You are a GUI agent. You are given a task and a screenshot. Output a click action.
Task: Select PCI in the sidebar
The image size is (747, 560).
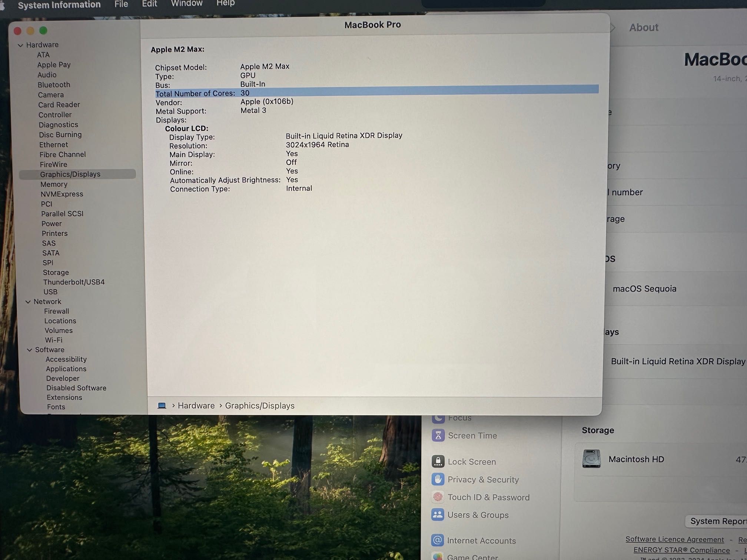point(47,204)
